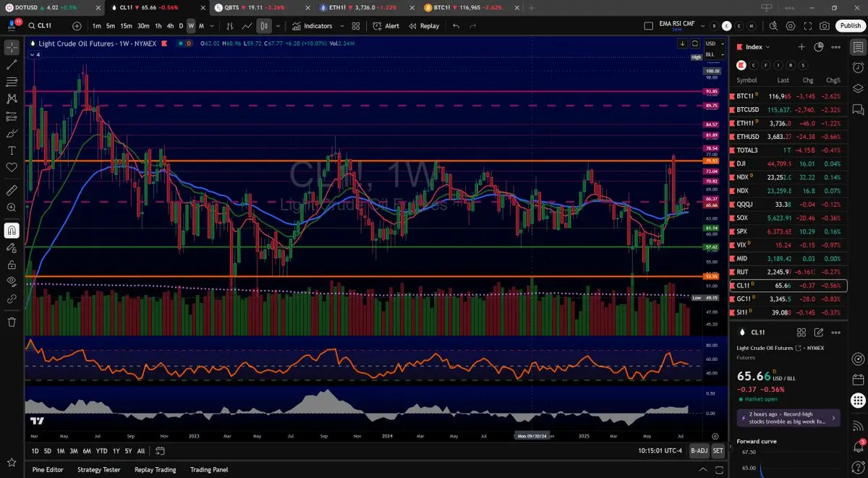Image resolution: width=868 pixels, height=478 pixels.
Task: Open the forecasting and measurement tools
Action: pos(12,116)
